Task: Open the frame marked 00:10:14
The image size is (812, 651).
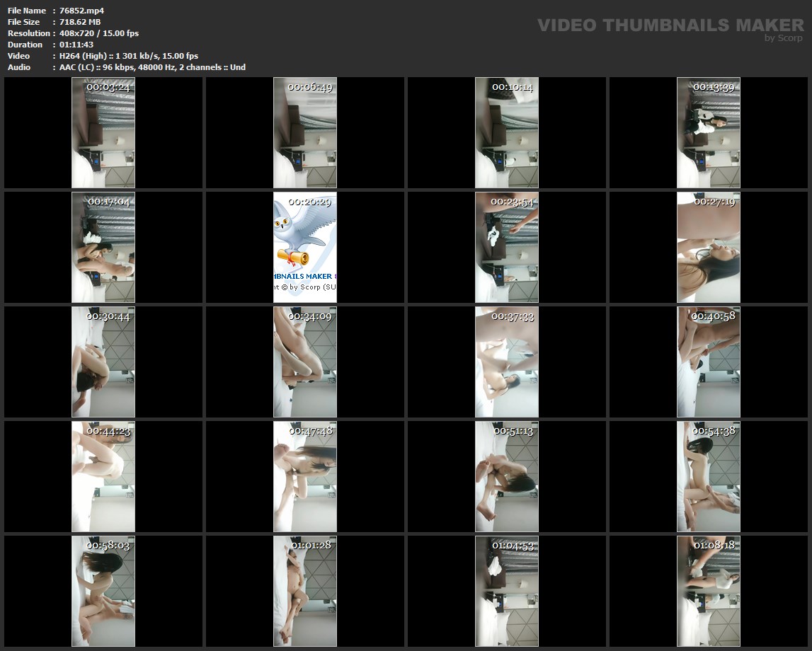Action: (x=507, y=133)
